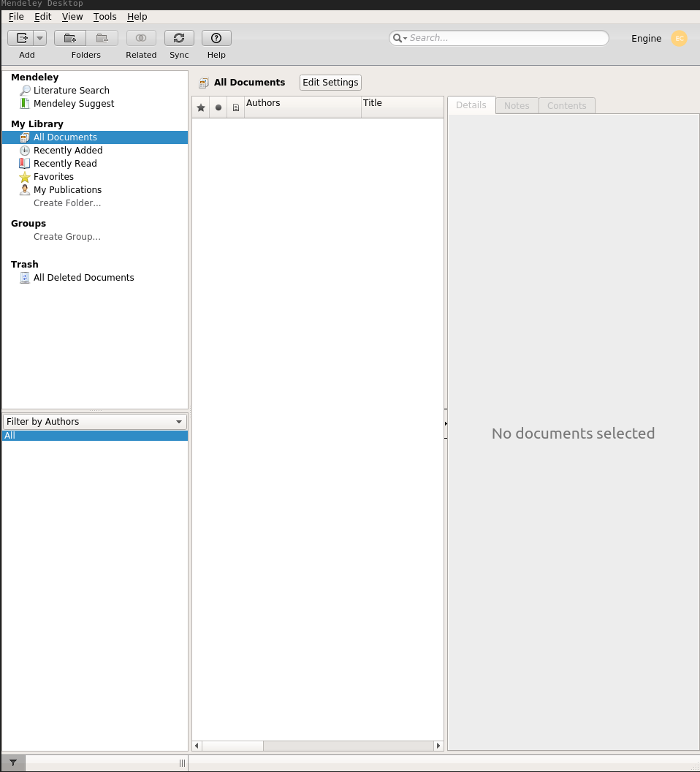Open the View menu
This screenshot has width=700, height=772.
click(72, 16)
